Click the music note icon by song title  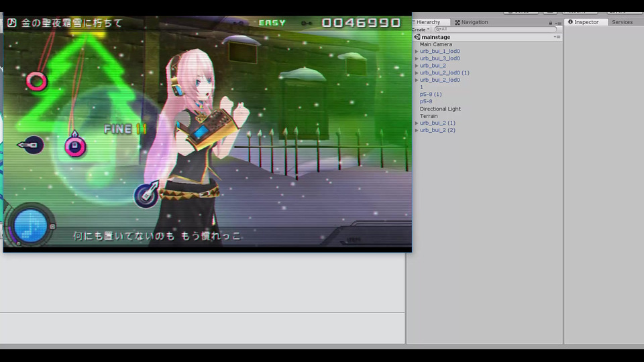(x=11, y=23)
